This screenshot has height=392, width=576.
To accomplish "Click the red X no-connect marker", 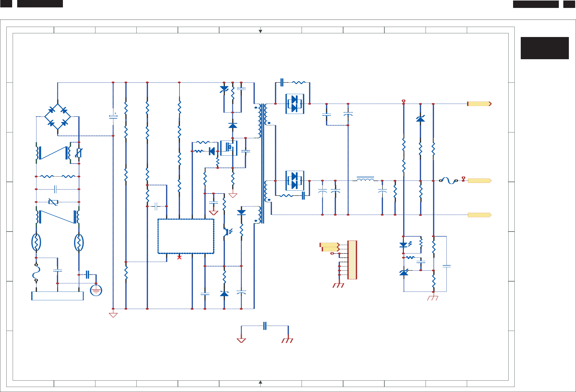I will pyautogui.click(x=179, y=257).
